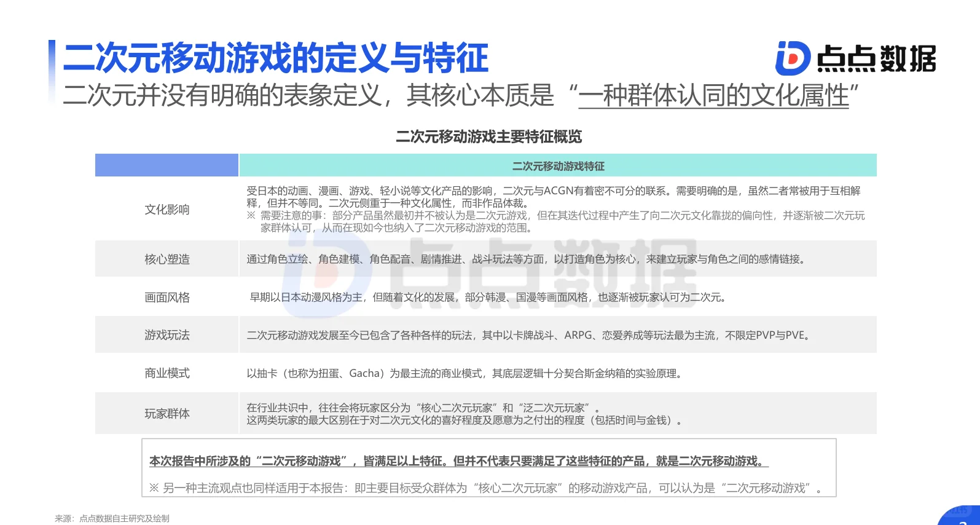
Task: Click the description 早期以日本动漫风格为主
Action: pos(490,298)
